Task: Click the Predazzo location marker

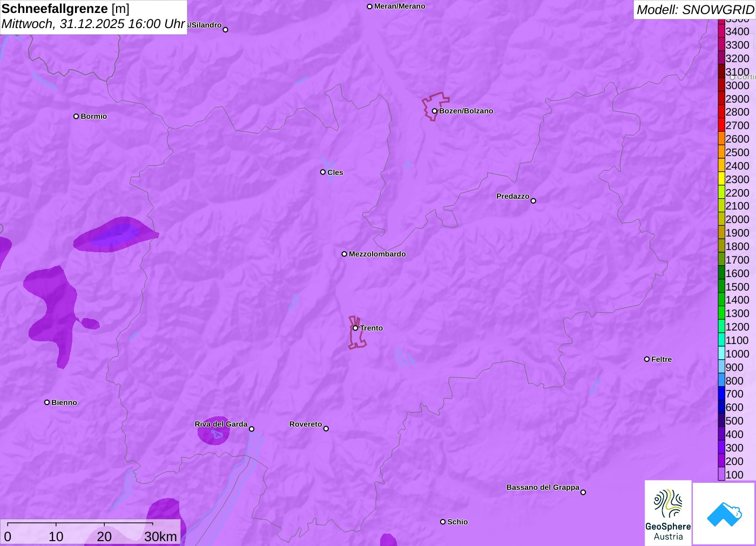Action: [x=534, y=201]
